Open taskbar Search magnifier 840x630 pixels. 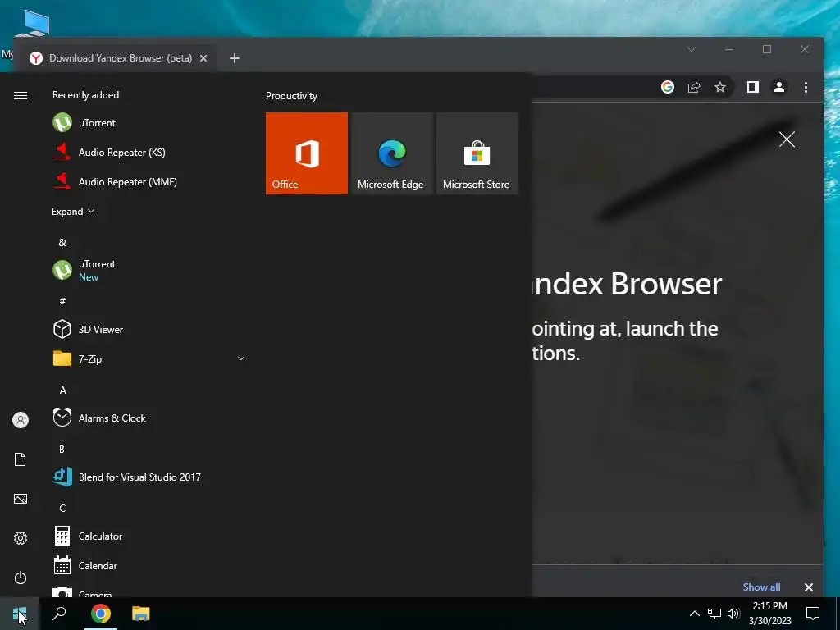(x=59, y=614)
